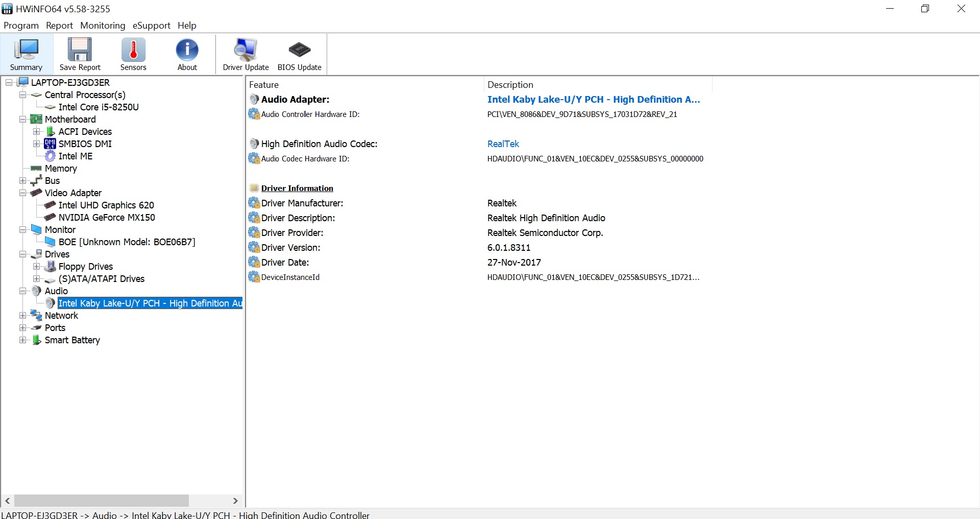Click the DeviceInstanceId row
The image size is (980, 519).
pyautogui.click(x=475, y=277)
